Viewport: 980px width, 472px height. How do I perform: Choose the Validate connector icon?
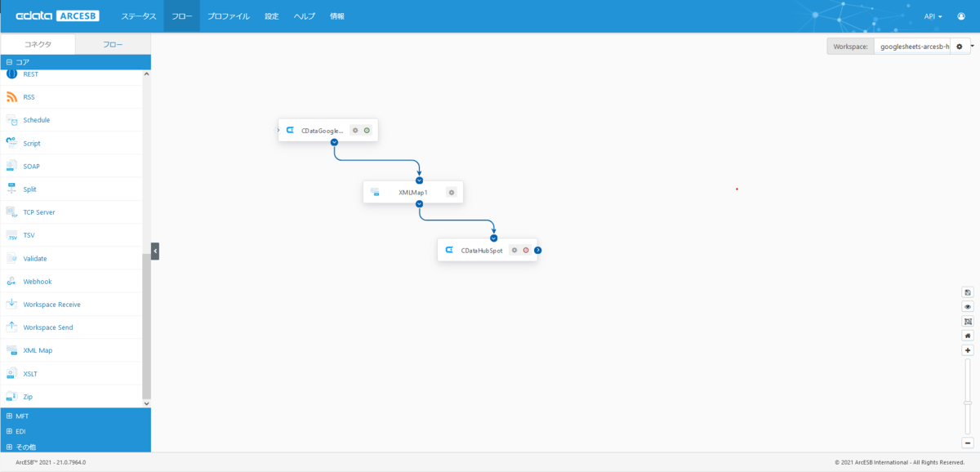coord(11,258)
